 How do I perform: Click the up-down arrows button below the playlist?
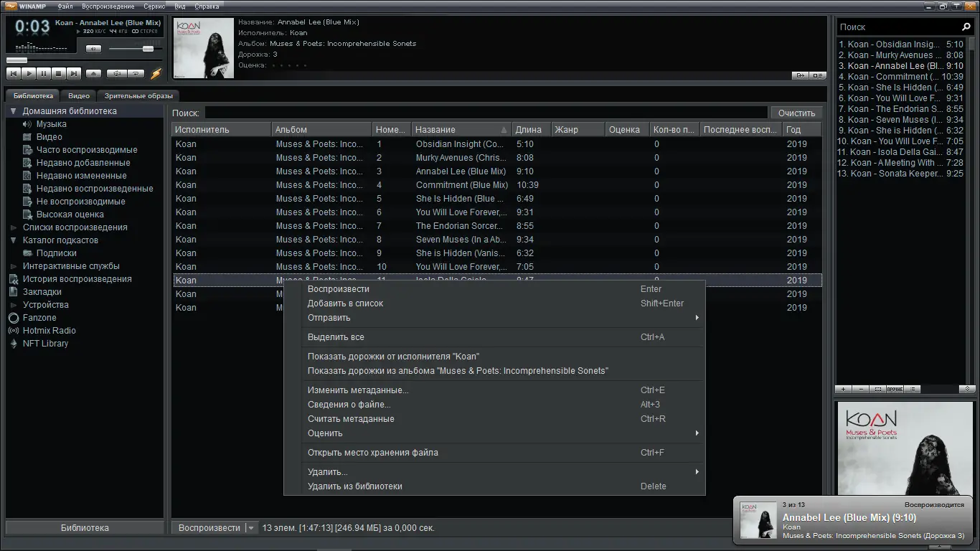(x=966, y=389)
